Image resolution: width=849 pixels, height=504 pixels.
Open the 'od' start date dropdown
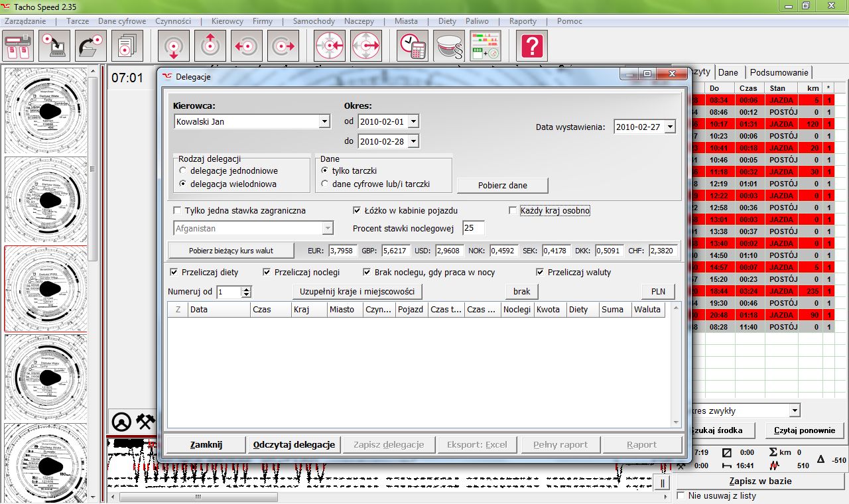413,122
